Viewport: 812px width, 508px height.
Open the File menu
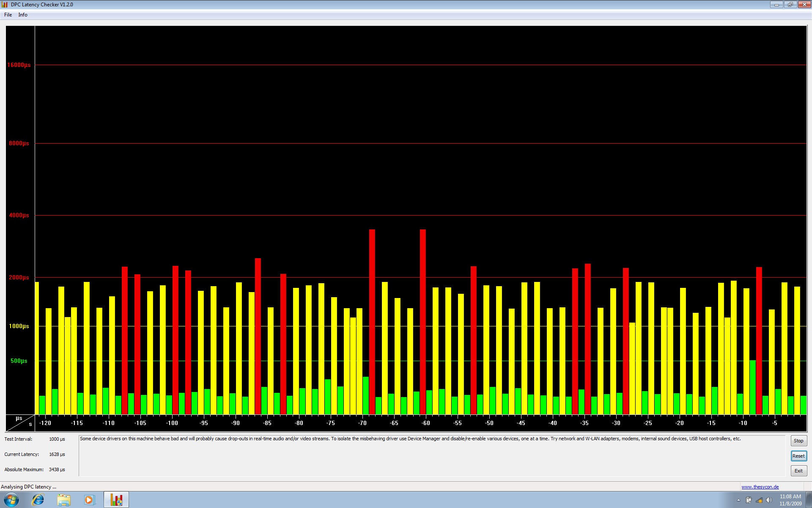[x=8, y=15]
